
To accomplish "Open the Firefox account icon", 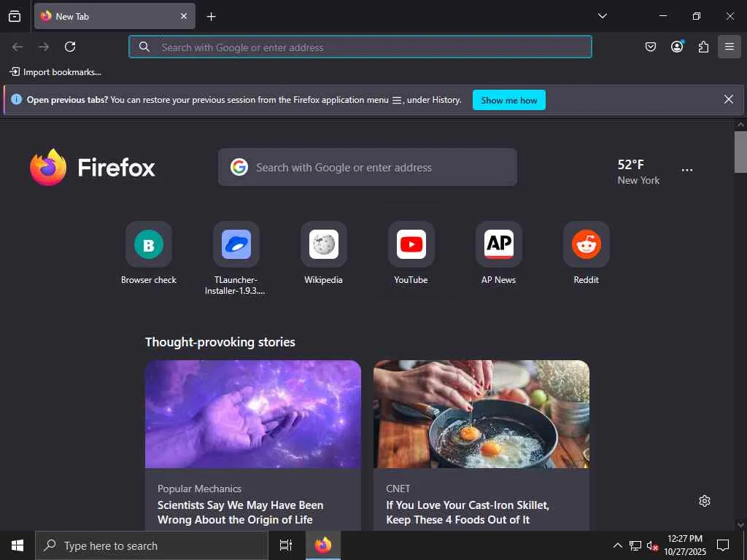I will click(677, 47).
